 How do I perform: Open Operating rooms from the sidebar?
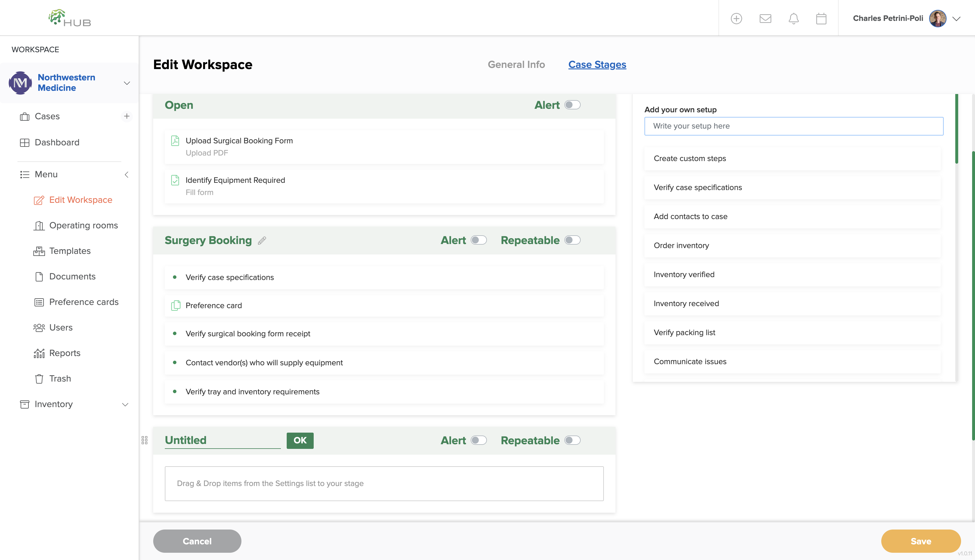click(76, 225)
